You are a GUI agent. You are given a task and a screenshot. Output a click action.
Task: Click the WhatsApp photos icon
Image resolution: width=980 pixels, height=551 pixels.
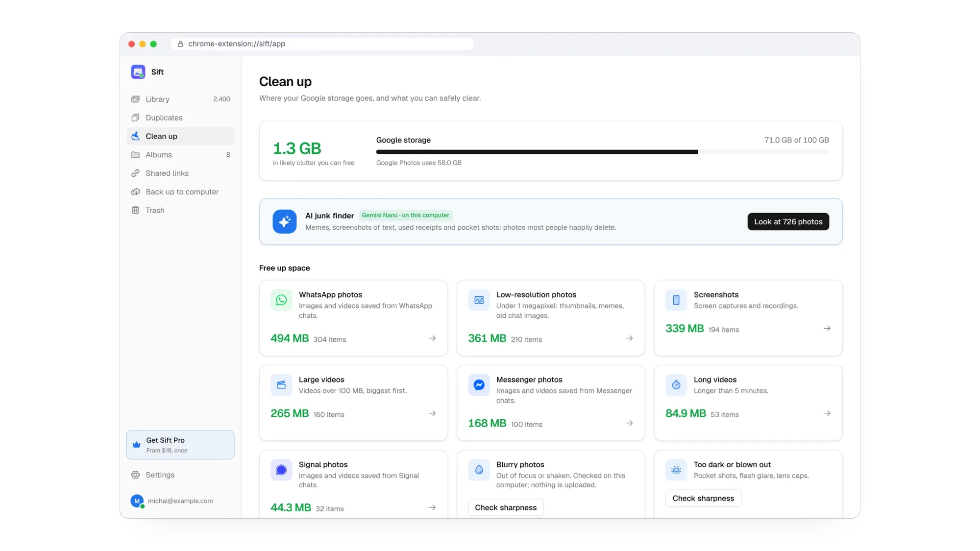pyautogui.click(x=281, y=300)
